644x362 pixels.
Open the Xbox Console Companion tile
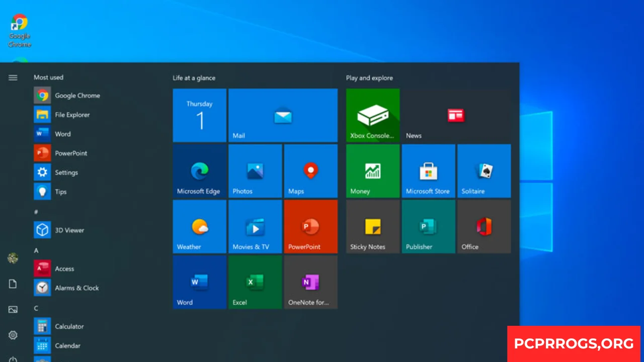pyautogui.click(x=373, y=115)
